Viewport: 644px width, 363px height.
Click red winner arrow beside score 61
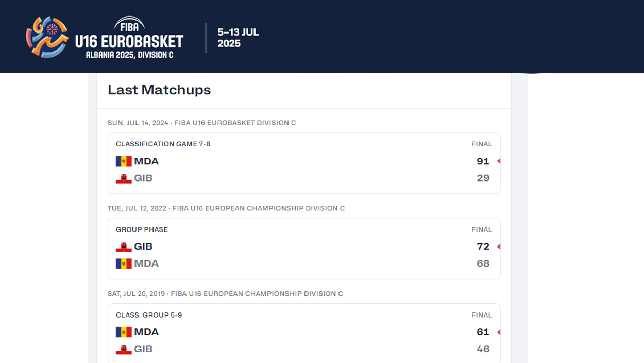point(498,332)
